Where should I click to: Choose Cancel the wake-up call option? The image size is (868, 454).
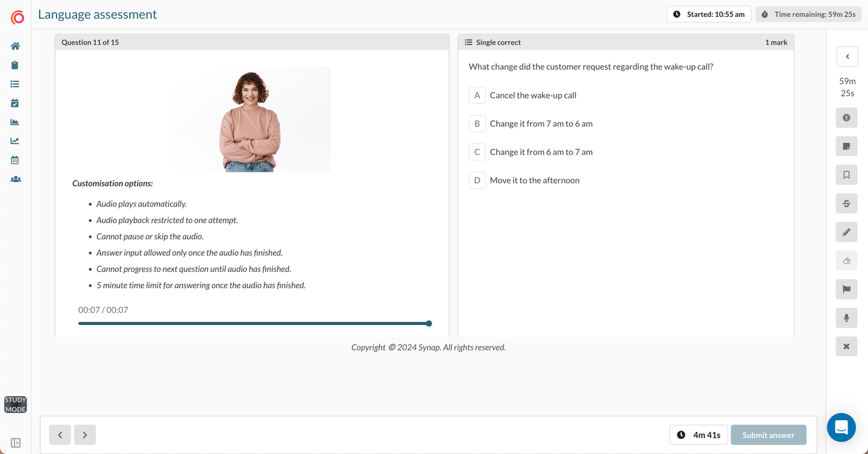click(533, 95)
